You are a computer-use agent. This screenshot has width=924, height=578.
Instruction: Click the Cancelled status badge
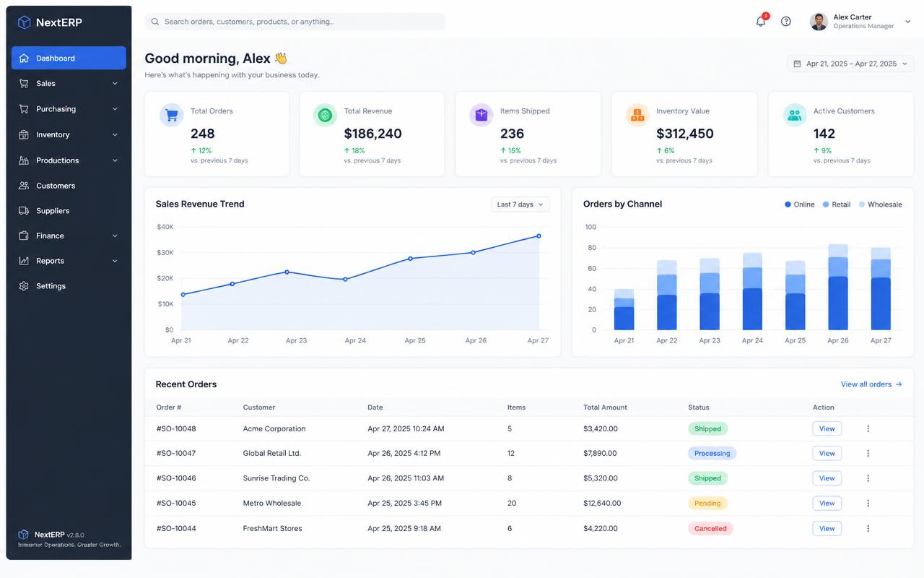(x=710, y=529)
